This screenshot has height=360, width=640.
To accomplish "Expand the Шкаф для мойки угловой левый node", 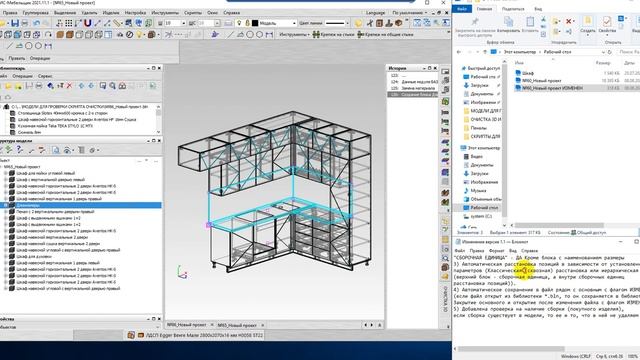I will 6,173.
